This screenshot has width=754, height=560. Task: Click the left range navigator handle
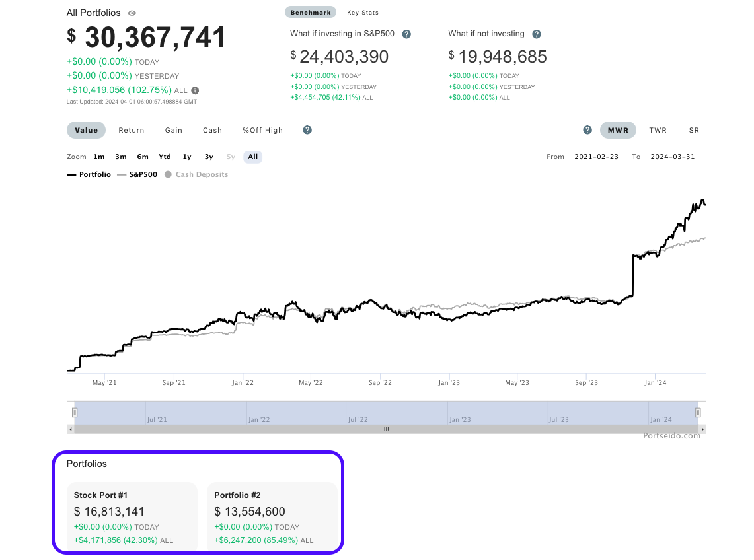tap(75, 413)
